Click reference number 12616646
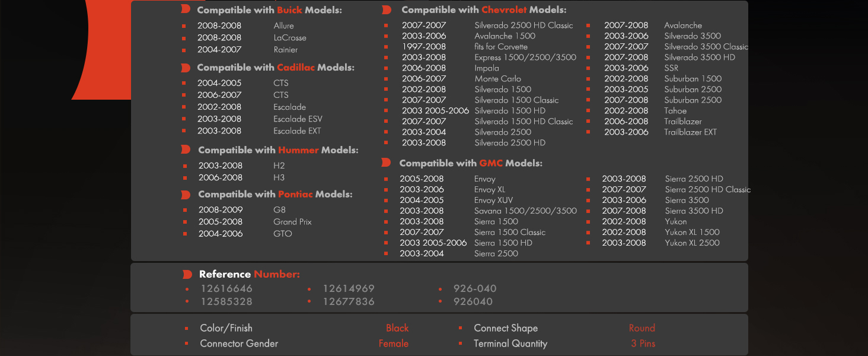This screenshot has height=356, width=868. click(226, 288)
